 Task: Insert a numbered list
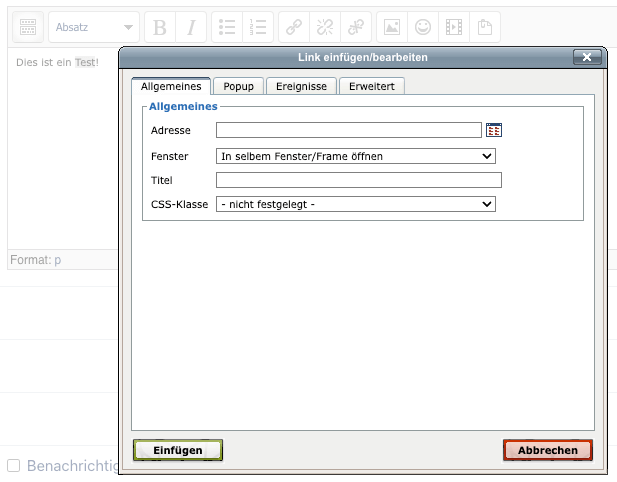click(x=259, y=27)
